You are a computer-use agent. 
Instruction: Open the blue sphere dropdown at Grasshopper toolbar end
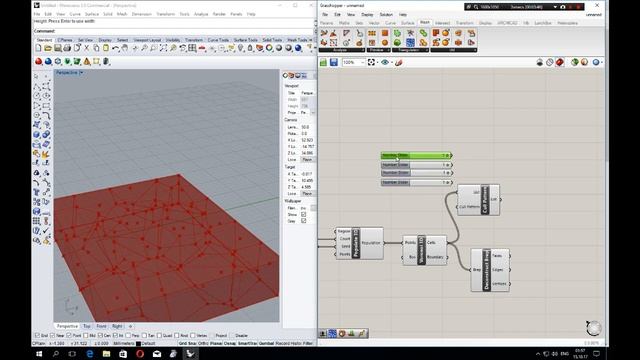[x=602, y=62]
